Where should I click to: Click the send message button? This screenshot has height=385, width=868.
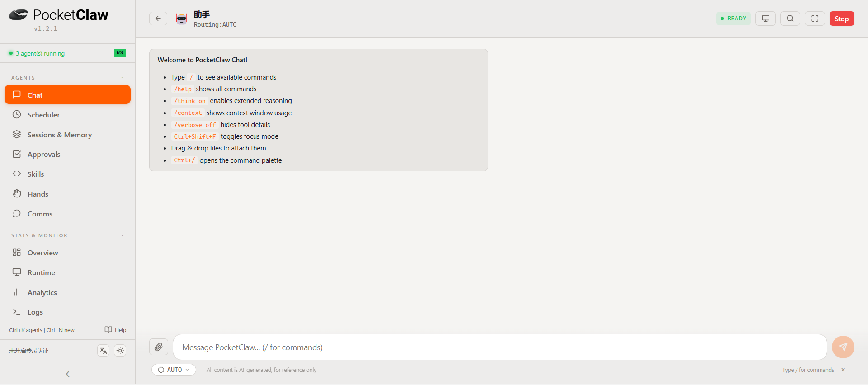[843, 347]
